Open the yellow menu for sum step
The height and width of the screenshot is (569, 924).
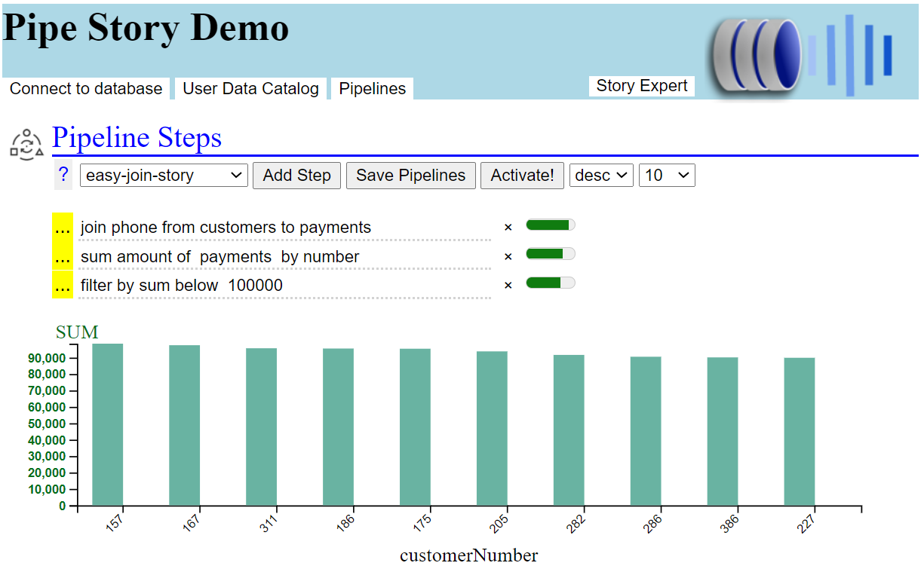click(x=63, y=256)
